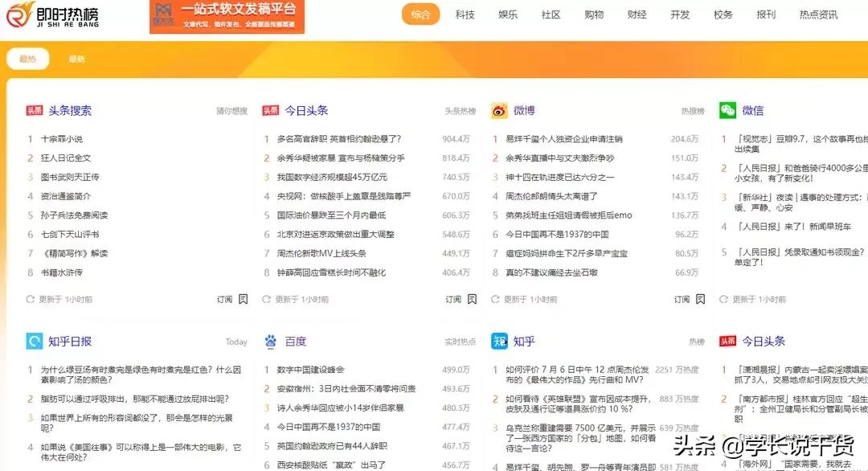Select the 综合 category tab

click(421, 14)
